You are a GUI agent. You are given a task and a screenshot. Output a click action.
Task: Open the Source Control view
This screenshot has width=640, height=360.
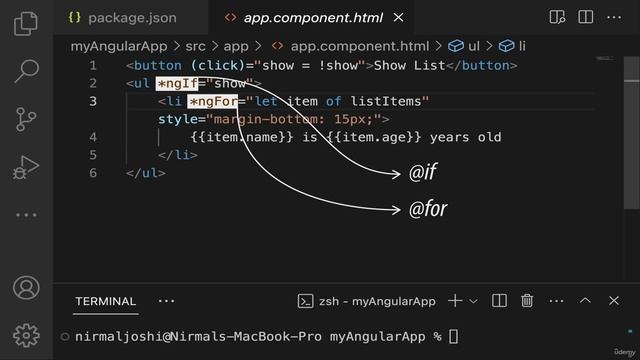[x=26, y=119]
